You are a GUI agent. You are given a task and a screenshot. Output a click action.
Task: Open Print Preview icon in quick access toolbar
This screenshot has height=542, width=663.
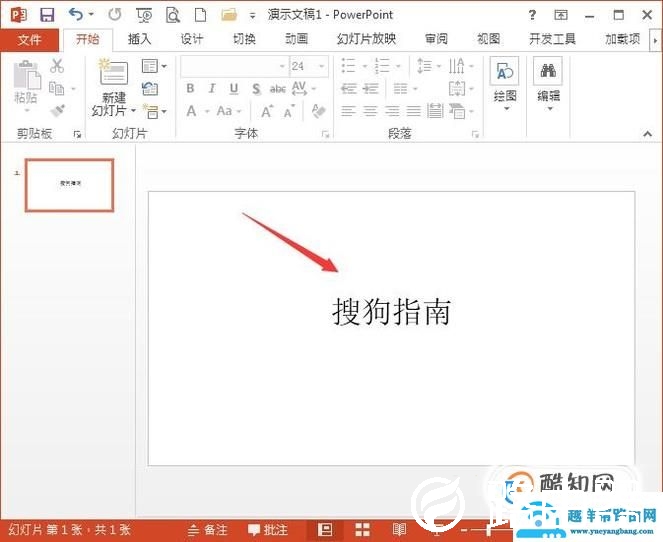pos(173,15)
